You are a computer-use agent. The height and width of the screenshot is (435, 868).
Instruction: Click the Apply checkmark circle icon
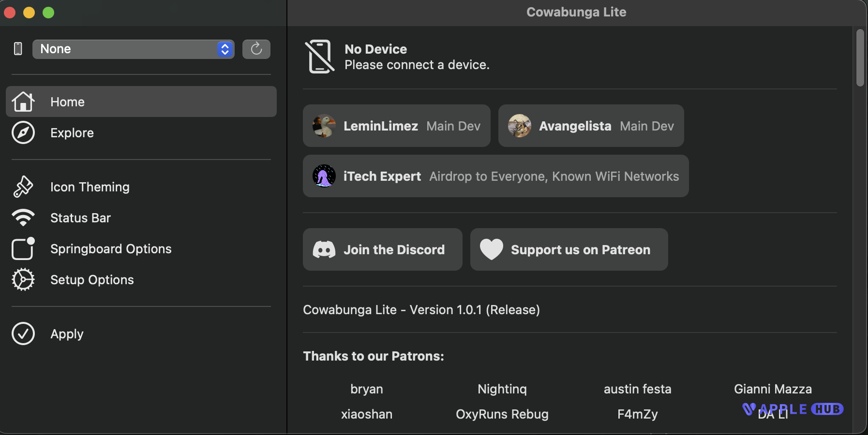(x=23, y=334)
